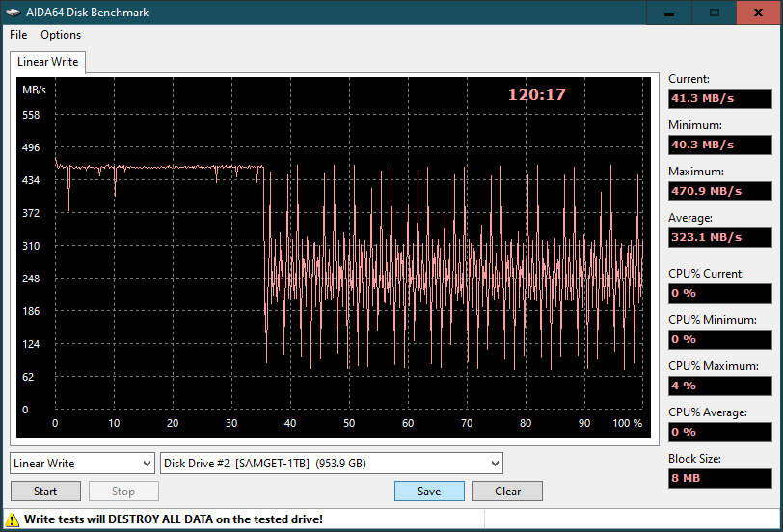This screenshot has height=532, width=783.
Task: Open the File menu
Action: (x=18, y=35)
